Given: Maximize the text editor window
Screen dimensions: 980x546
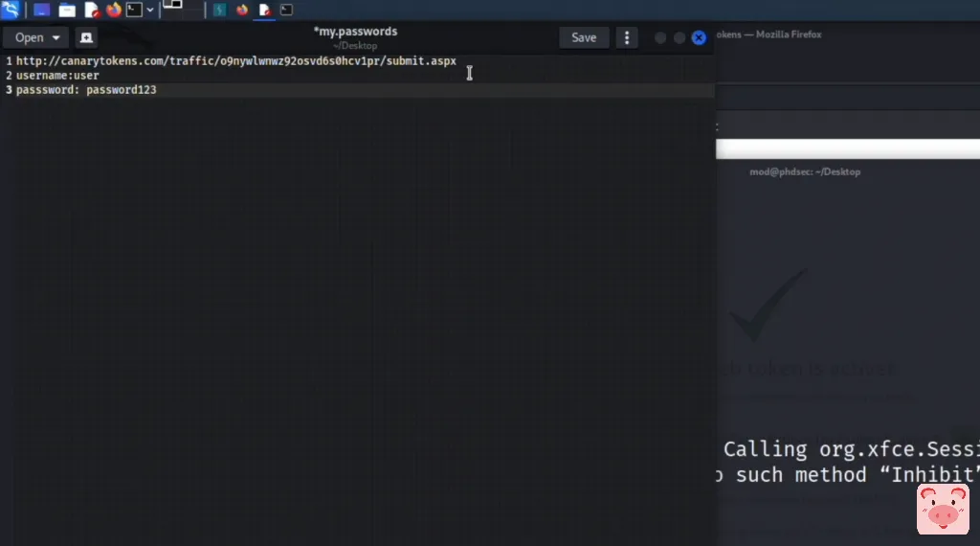Looking at the screenshot, I should pos(679,37).
